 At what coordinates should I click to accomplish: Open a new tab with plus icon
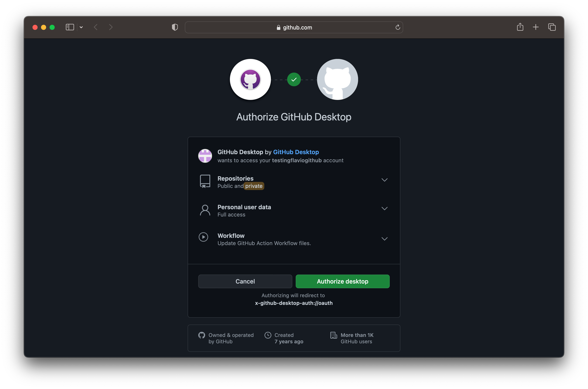pyautogui.click(x=536, y=27)
